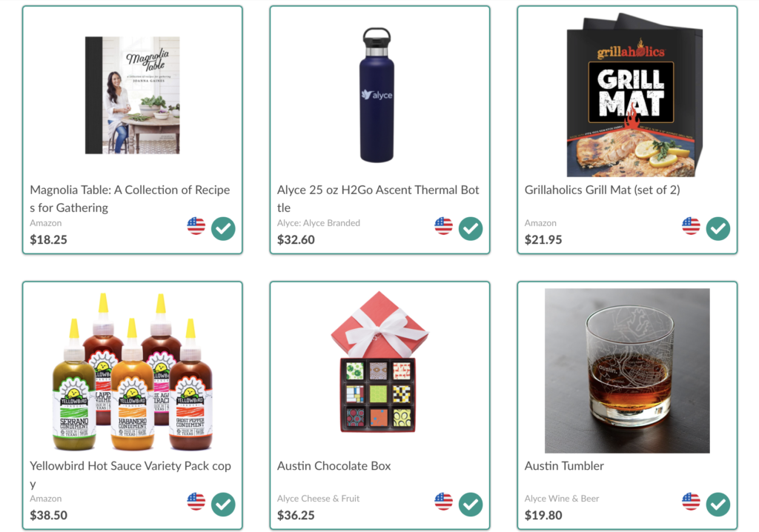Click the US flag icon on Magnolia Table card
The height and width of the screenshot is (532, 759).
pyautogui.click(x=195, y=227)
